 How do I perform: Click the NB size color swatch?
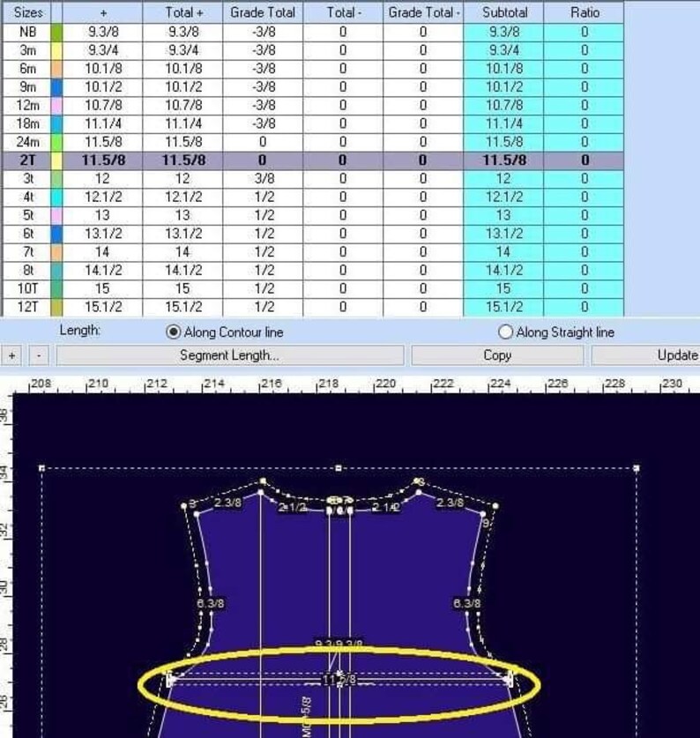(56, 32)
